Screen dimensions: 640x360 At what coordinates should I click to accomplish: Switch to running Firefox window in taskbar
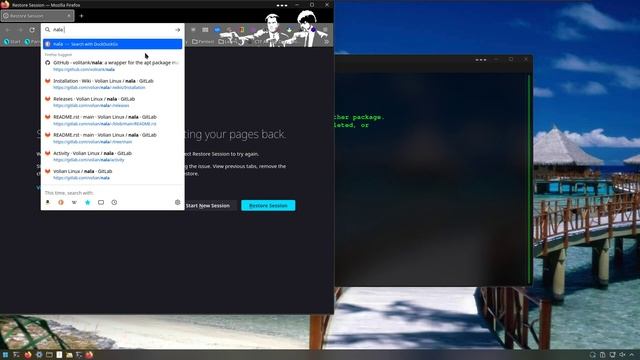pos(89,355)
